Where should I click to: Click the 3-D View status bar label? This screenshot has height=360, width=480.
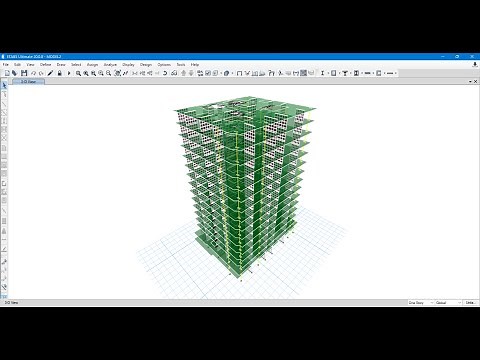pyautogui.click(x=12, y=303)
